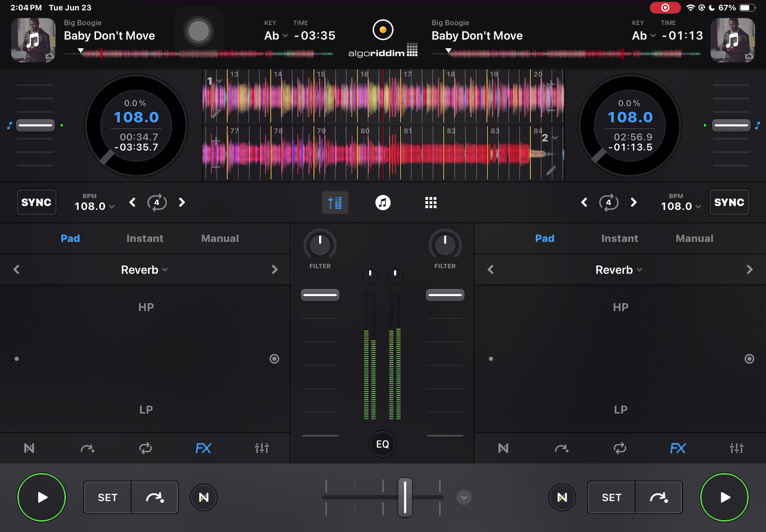The image size is (766, 532).
Task: Open the right deck EQ sliders icon
Action: click(x=736, y=448)
